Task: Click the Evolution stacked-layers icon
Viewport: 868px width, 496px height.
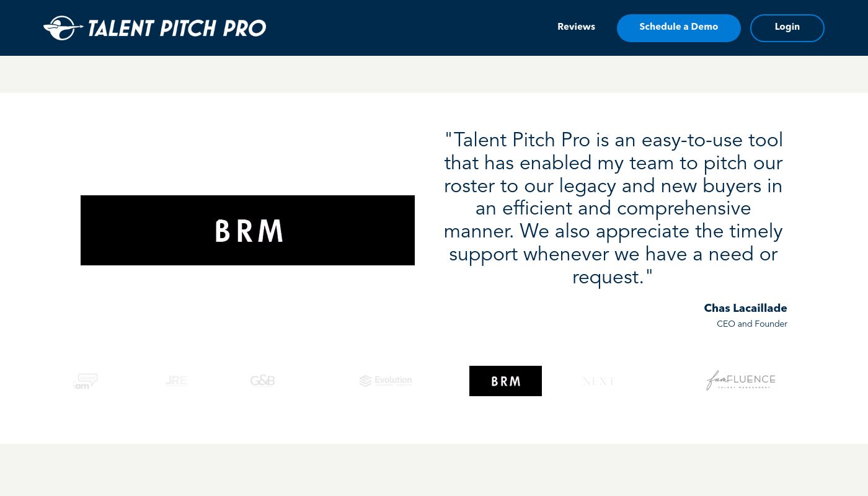Action: point(365,381)
